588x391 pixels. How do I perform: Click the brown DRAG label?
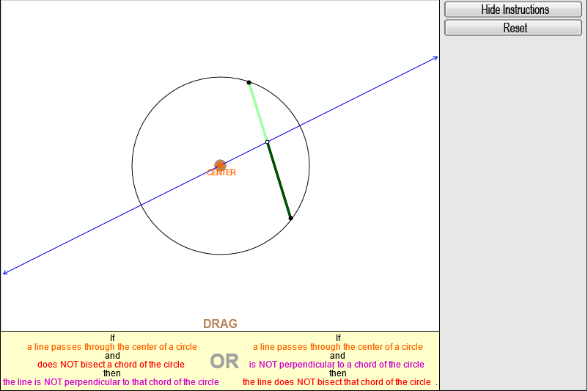(x=220, y=324)
